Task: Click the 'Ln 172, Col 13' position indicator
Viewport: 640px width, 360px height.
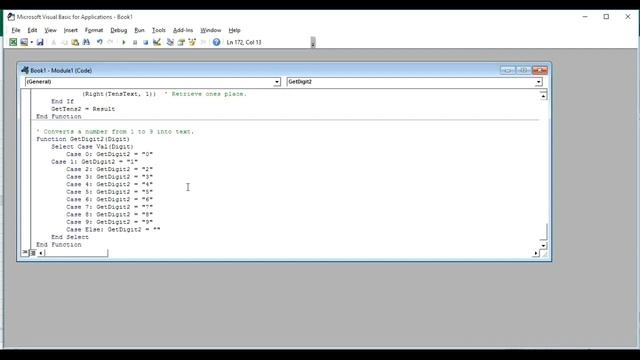Action: pos(244,42)
